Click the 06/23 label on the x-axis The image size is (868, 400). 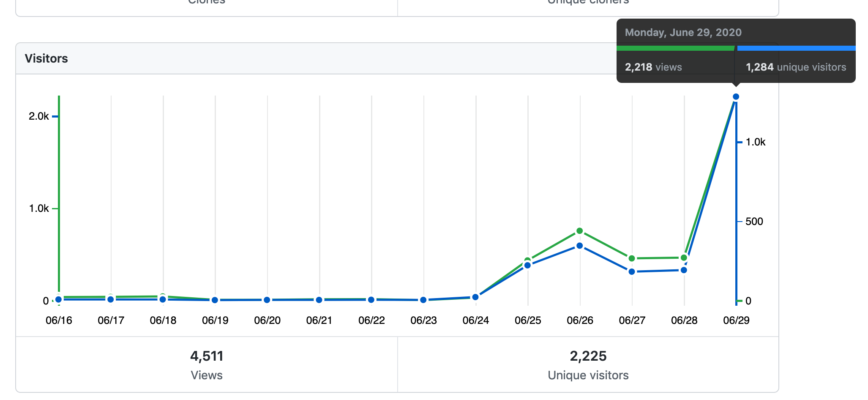(x=423, y=320)
